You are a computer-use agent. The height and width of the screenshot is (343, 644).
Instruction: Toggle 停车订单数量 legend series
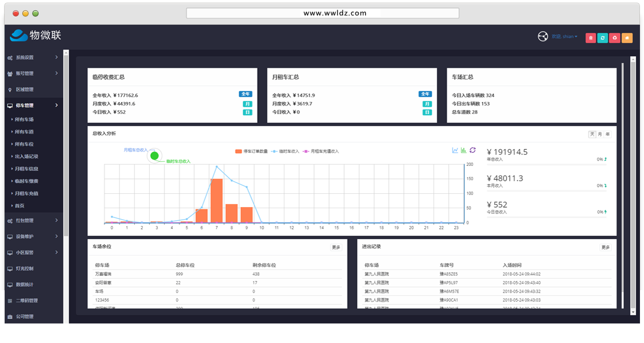click(251, 151)
